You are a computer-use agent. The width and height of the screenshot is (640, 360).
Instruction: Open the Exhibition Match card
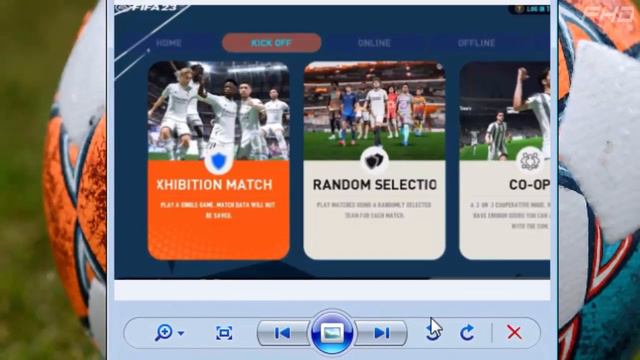click(218, 160)
